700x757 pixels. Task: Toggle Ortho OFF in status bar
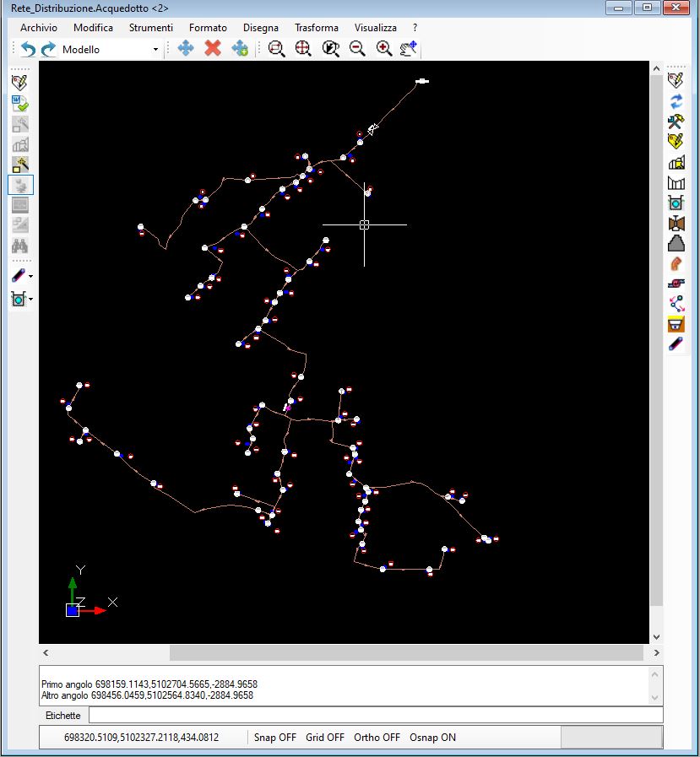tap(377, 737)
